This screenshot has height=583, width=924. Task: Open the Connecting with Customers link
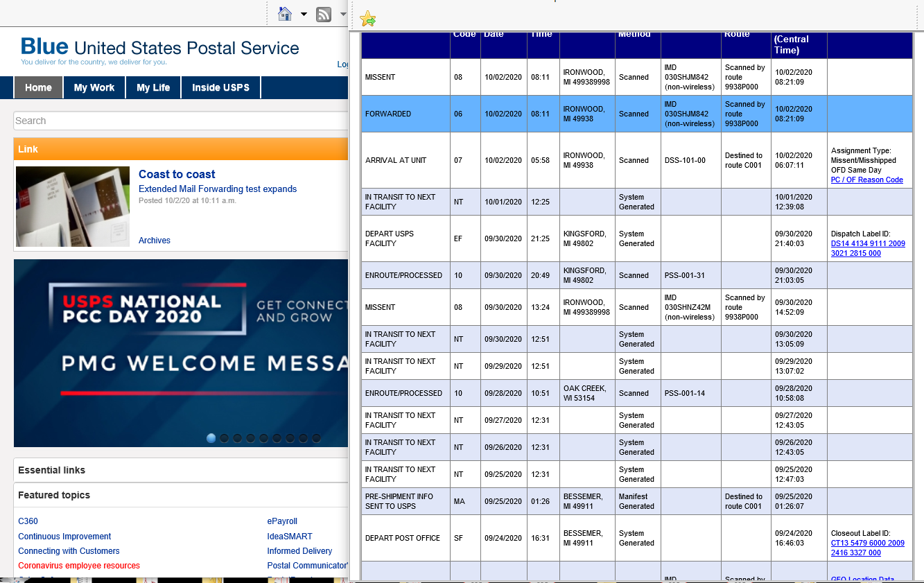click(x=69, y=551)
